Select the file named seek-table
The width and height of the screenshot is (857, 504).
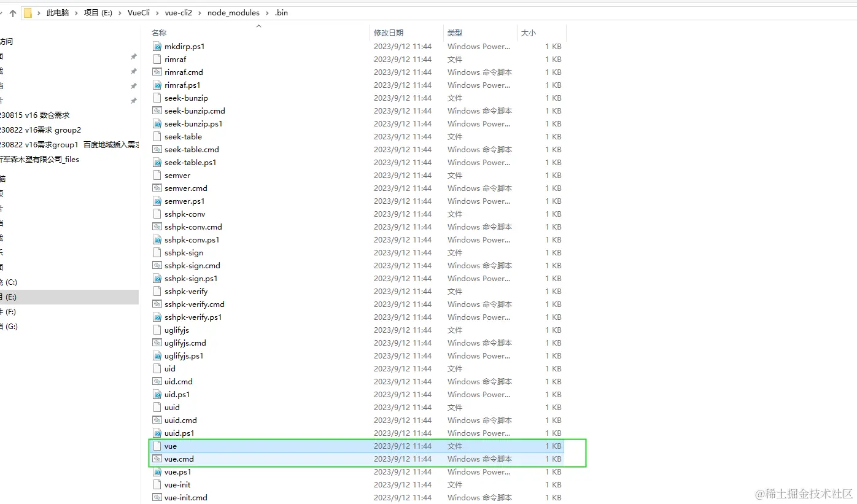(x=183, y=136)
